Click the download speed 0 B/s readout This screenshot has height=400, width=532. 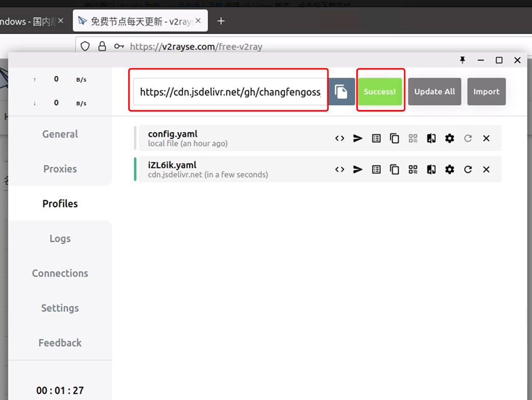coord(60,103)
